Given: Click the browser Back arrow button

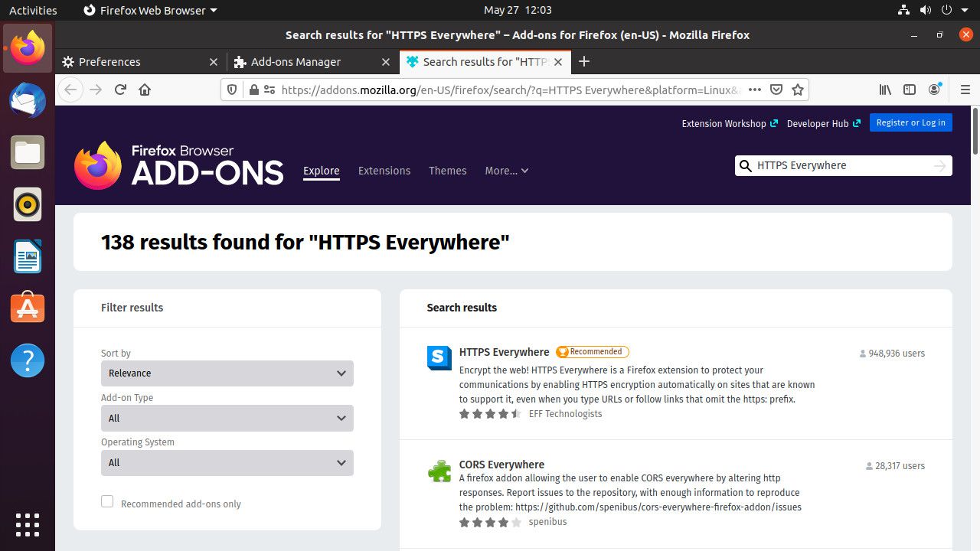Looking at the screenshot, I should tap(70, 90).
